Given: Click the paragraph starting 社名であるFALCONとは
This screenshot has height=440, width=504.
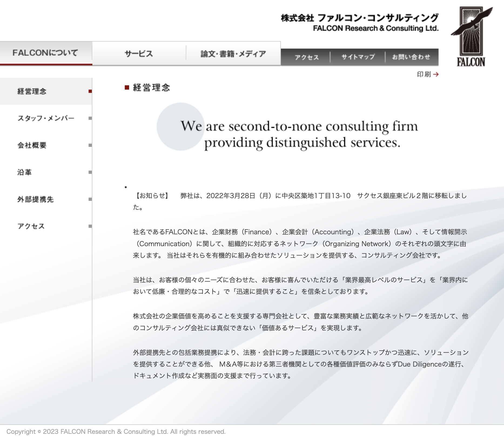Looking at the screenshot, I should click(x=300, y=243).
